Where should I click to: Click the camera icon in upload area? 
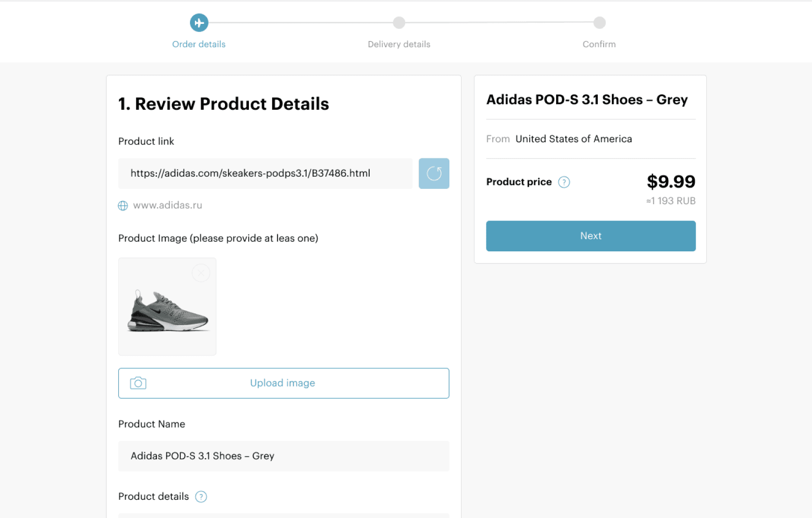pos(138,383)
